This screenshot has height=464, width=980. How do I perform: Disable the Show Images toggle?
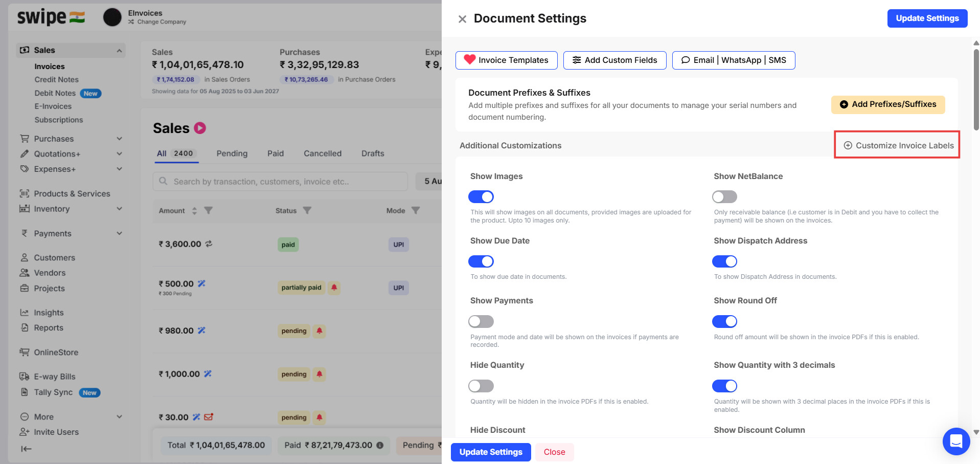pyautogui.click(x=481, y=197)
